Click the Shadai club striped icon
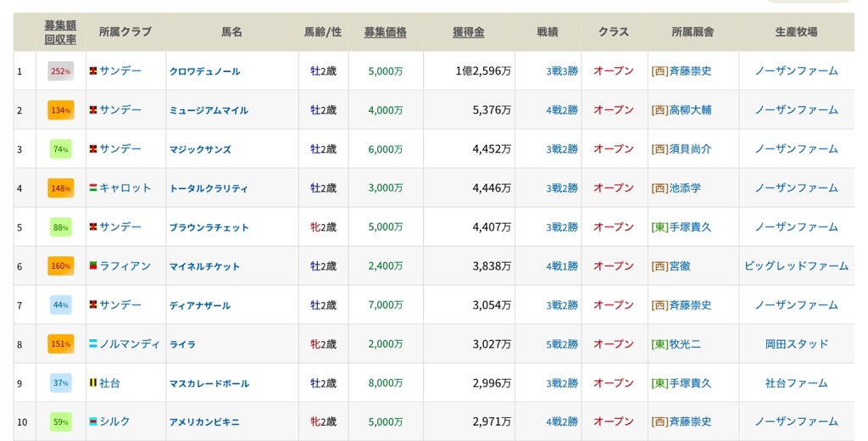 point(93,382)
